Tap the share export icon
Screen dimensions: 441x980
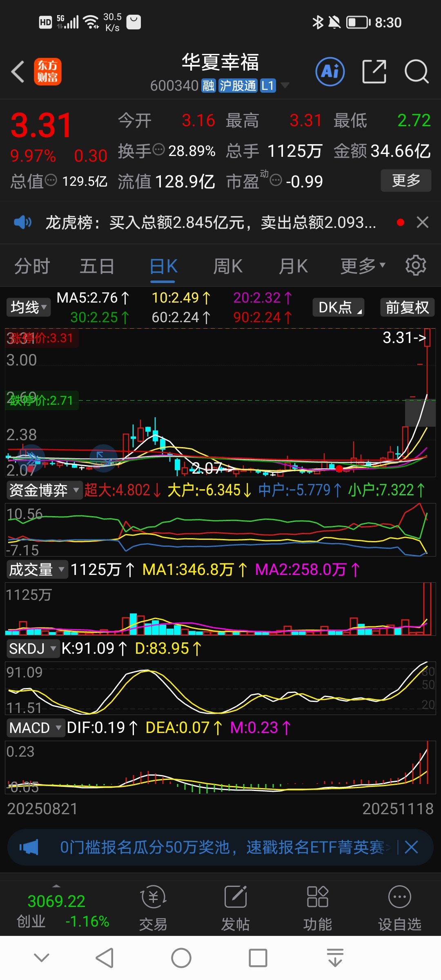click(374, 72)
